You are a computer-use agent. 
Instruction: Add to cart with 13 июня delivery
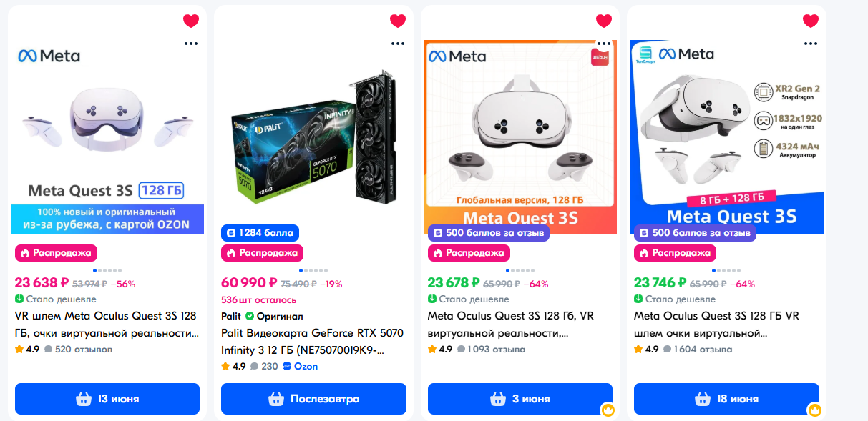pos(107,399)
